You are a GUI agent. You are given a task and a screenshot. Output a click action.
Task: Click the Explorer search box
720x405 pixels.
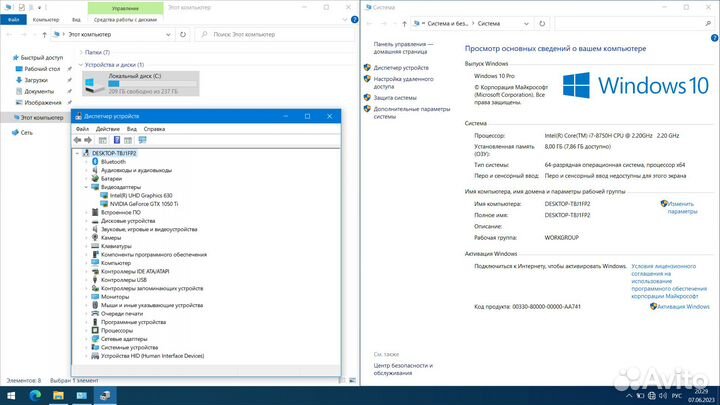[275, 34]
